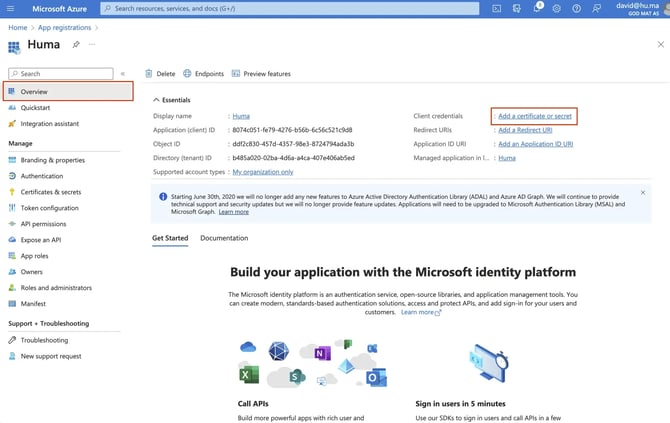Open Roles and administrators
Image resolution: width=670 pixels, height=423 pixels.
click(x=56, y=288)
